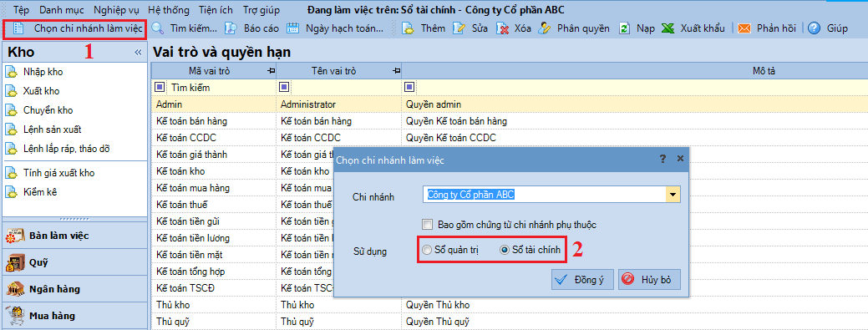Open the Nghiệp vụ menu
This screenshot has height=330, width=868.
[x=117, y=10]
